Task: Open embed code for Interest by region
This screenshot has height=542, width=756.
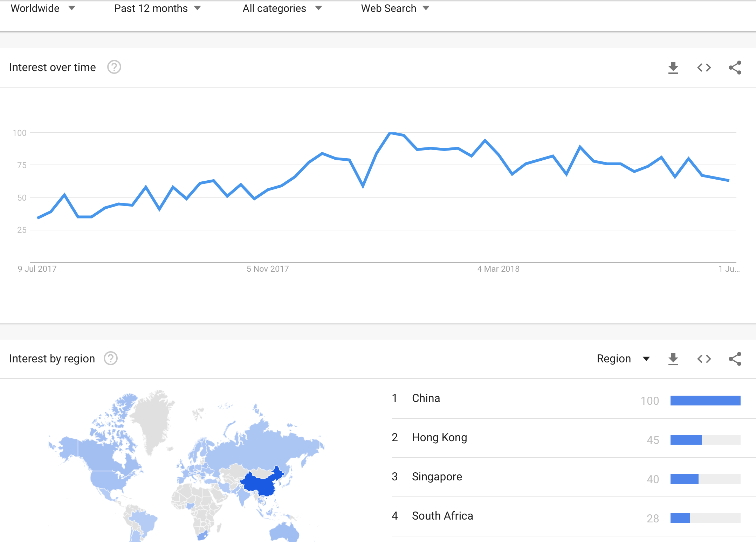Action: 704,359
